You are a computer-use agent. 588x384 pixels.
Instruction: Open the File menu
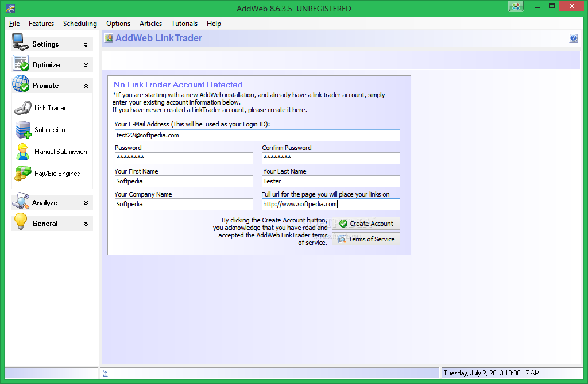(14, 23)
